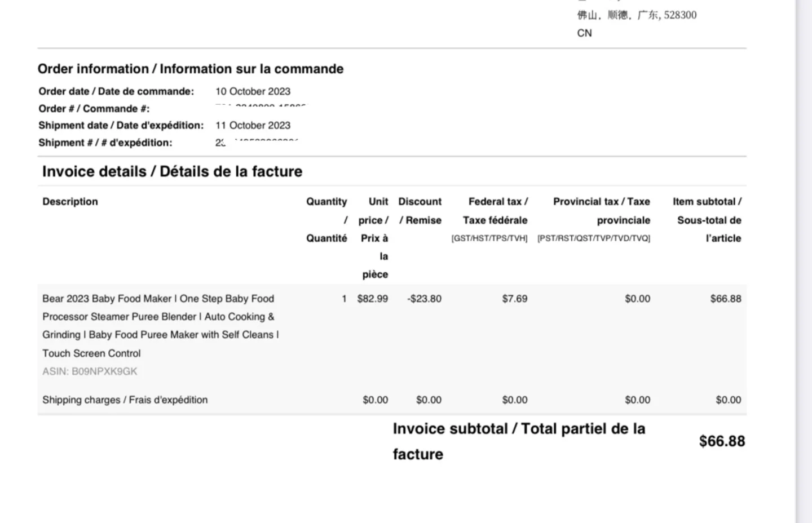Select the ASIN B09NPXK9GK text

pos(90,371)
